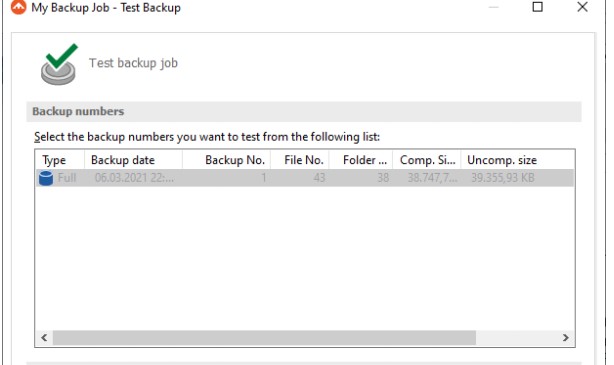Screen dimensions: 614x365
Task: Click the Uncomp. size column header
Action: pyautogui.click(x=502, y=160)
